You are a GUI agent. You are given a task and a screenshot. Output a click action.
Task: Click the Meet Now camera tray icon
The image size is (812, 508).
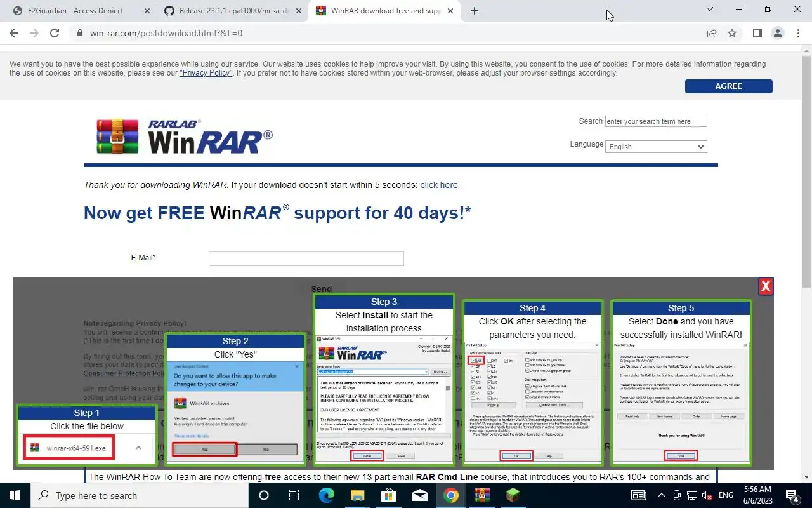tap(677, 495)
